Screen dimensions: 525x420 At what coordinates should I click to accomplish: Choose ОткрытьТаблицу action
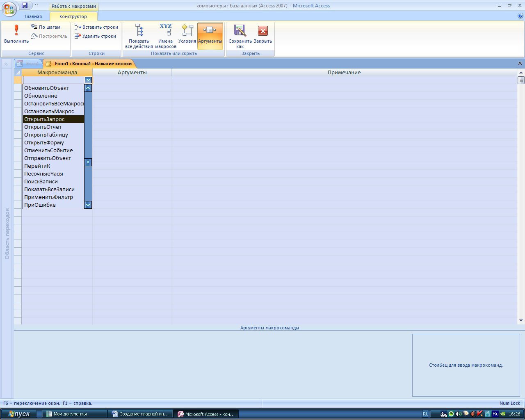[53, 135]
